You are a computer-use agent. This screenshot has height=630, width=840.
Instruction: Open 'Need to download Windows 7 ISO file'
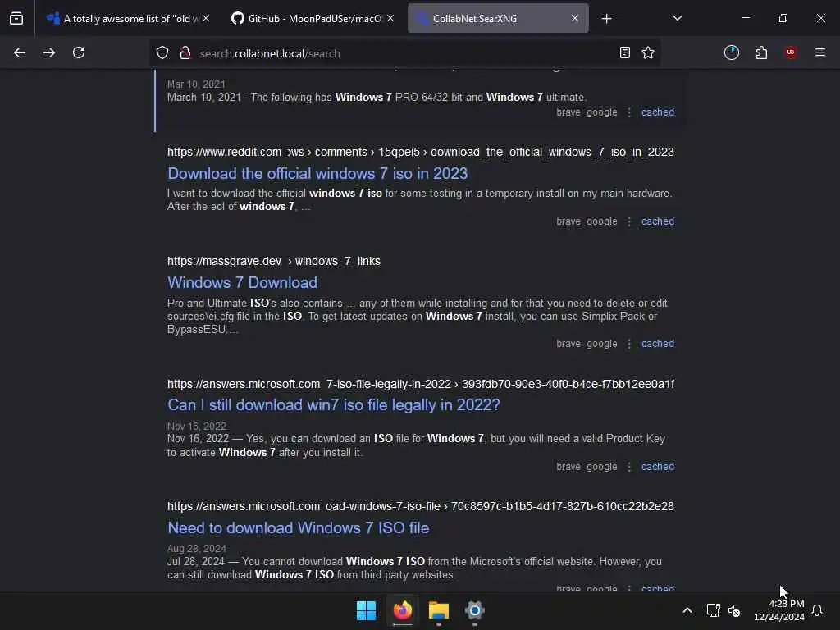point(299,527)
